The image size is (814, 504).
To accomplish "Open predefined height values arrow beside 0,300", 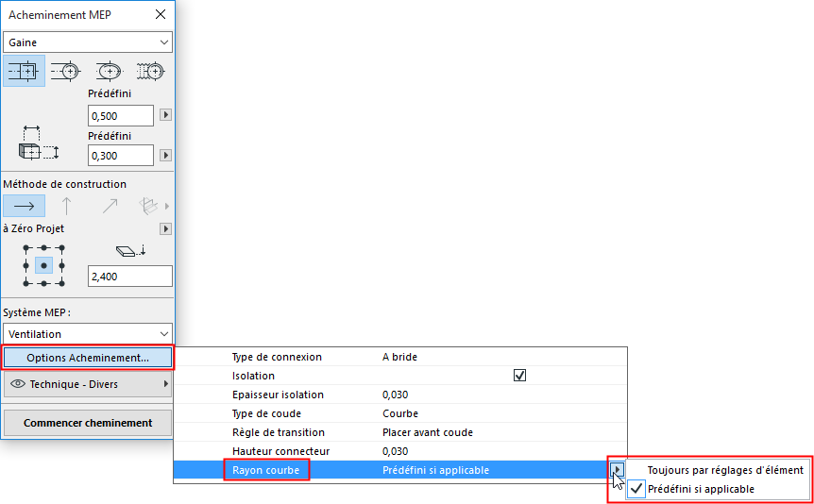I will coord(165,155).
